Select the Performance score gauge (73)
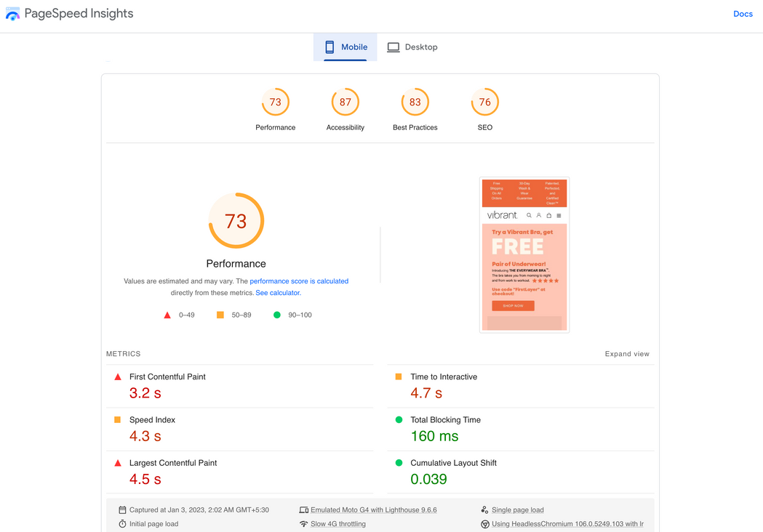Image resolution: width=763 pixels, height=532 pixels. pyautogui.click(x=276, y=102)
